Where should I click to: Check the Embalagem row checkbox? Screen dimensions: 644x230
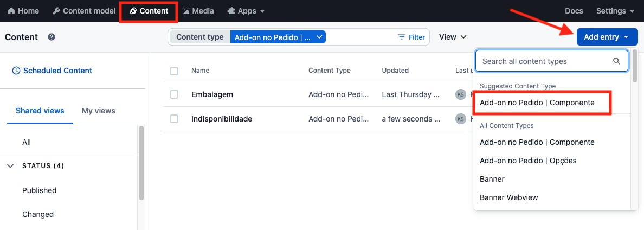(174, 94)
